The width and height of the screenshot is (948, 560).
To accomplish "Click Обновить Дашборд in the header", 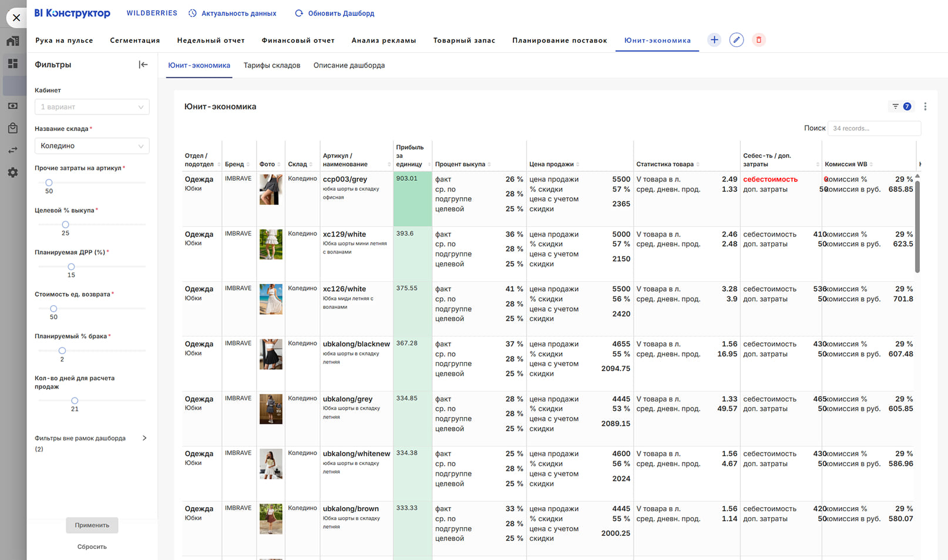I will point(335,13).
